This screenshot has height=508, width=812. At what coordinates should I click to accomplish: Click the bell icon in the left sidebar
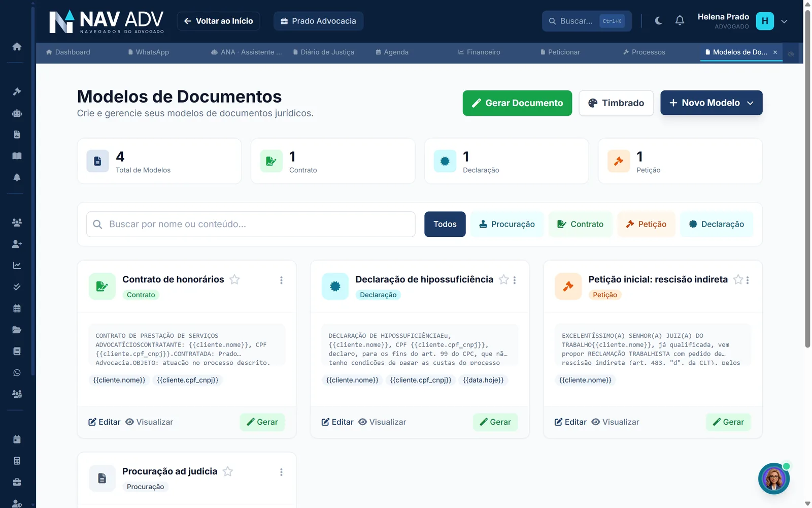point(17,177)
